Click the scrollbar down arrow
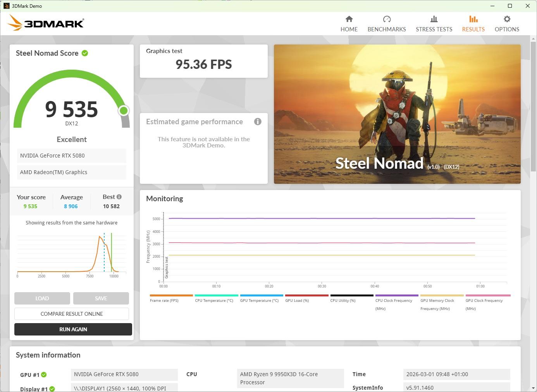The width and height of the screenshot is (537, 392). pyautogui.click(x=533, y=388)
